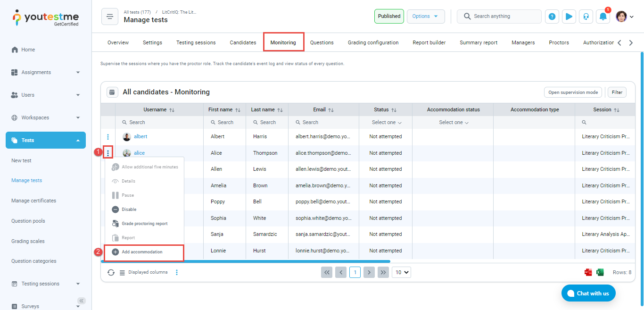This screenshot has width=644, height=310.
Task: Open the rows per page dropdown
Action: click(x=401, y=272)
